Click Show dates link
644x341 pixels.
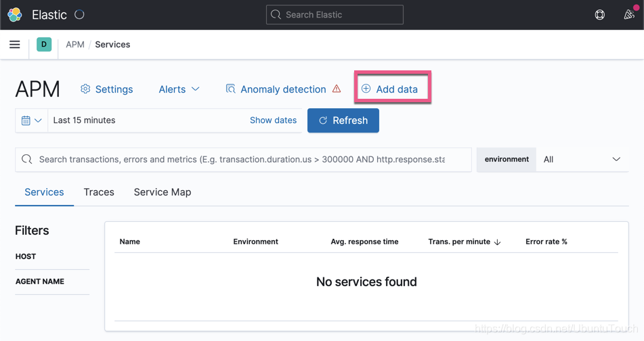(273, 120)
